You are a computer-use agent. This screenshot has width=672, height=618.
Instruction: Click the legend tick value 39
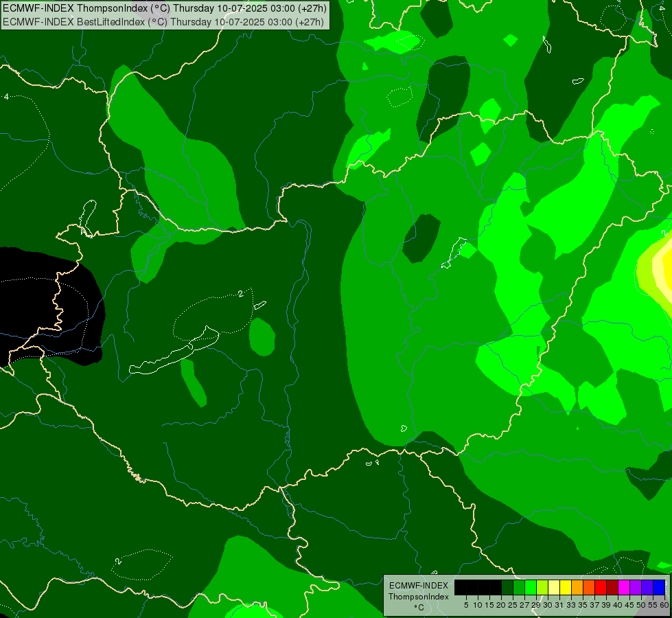(606, 605)
